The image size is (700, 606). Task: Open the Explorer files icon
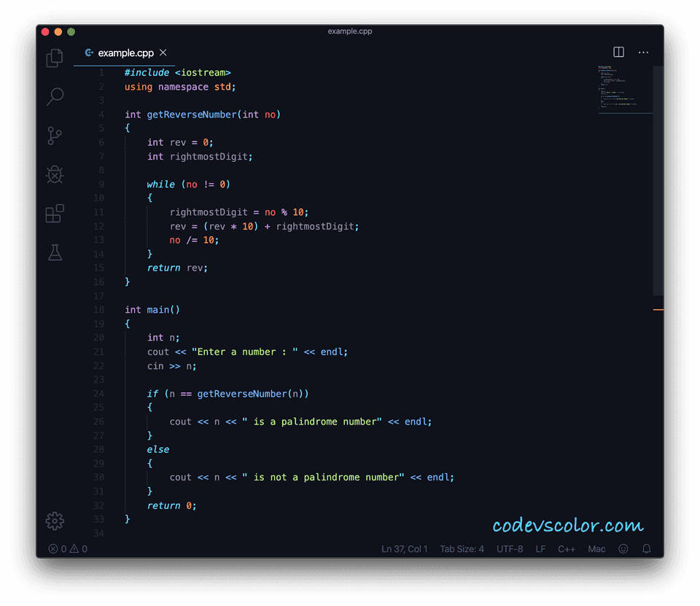pyautogui.click(x=55, y=58)
